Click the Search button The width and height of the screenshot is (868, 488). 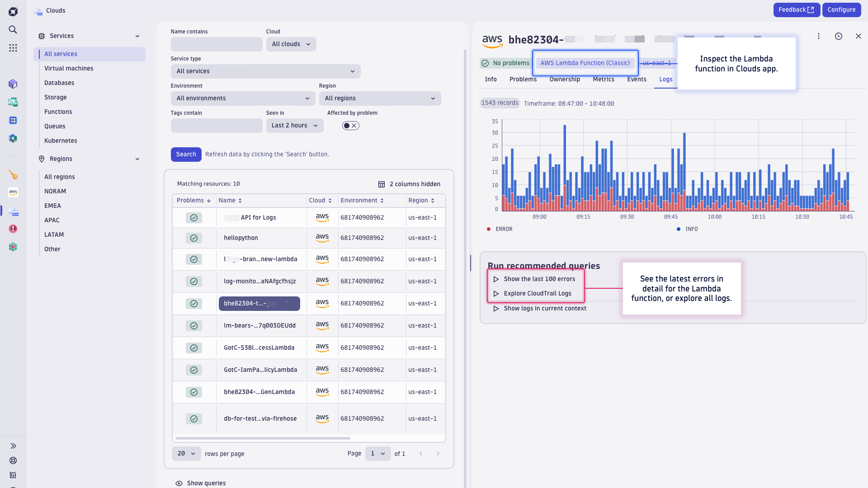pos(186,154)
